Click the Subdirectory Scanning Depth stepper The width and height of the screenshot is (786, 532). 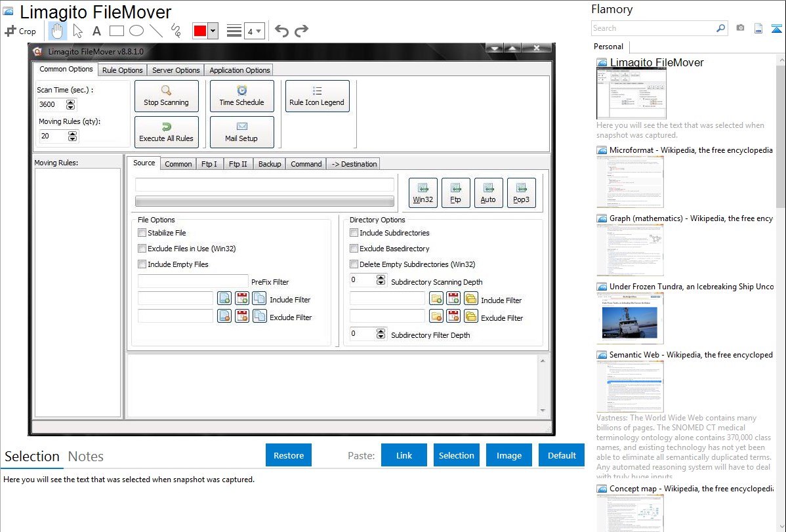(x=381, y=280)
